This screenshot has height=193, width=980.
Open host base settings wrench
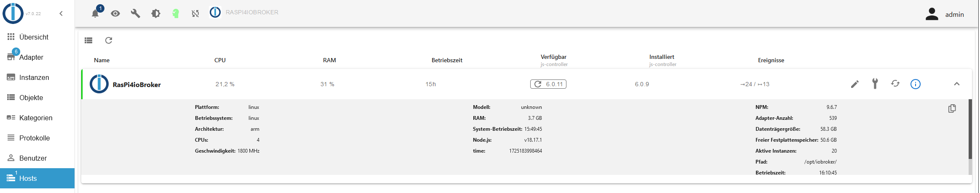[x=875, y=84]
